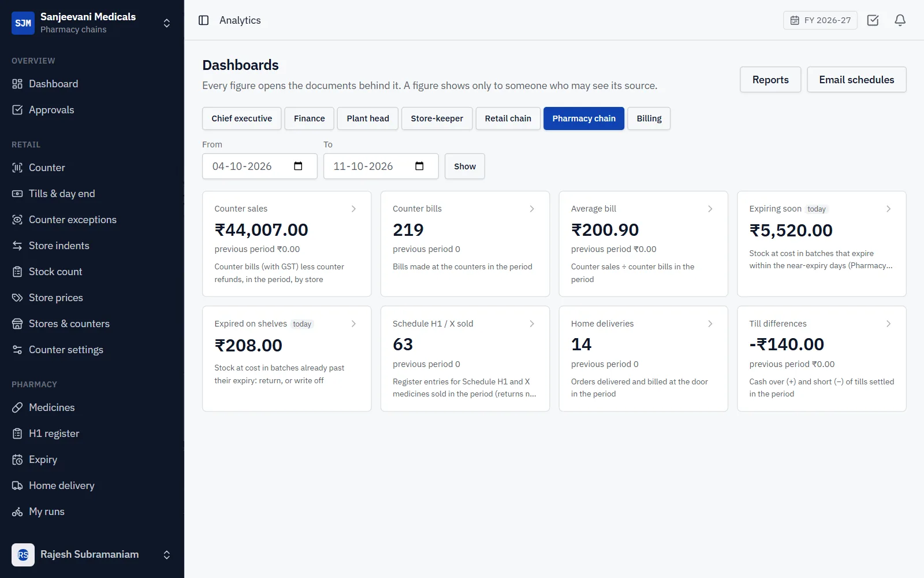Open Expiring soon card chevron
924x578 pixels.
click(888, 209)
